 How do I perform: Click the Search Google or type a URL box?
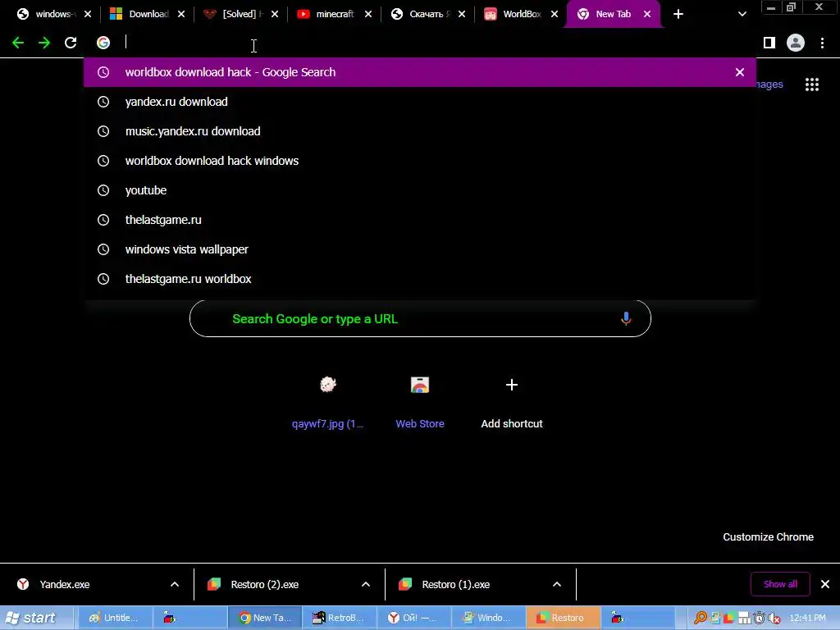(420, 319)
